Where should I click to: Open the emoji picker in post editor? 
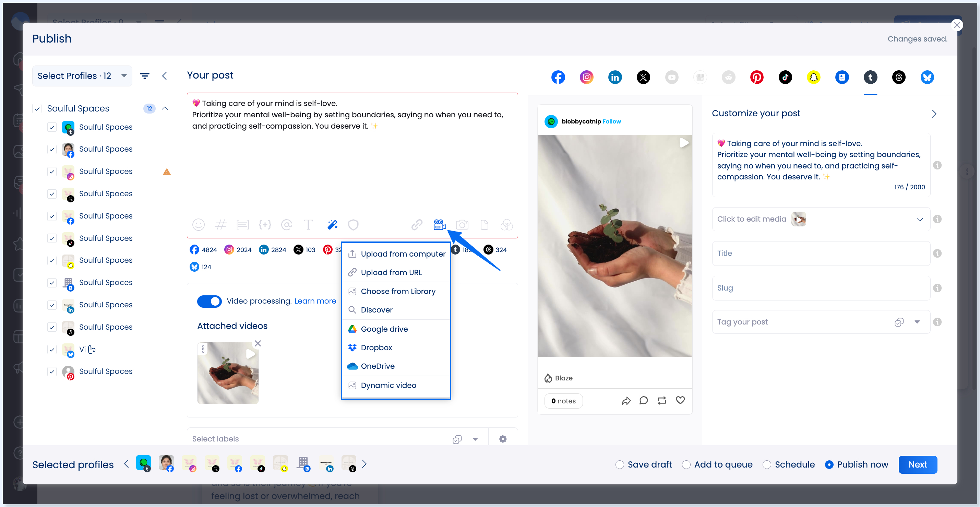198,225
